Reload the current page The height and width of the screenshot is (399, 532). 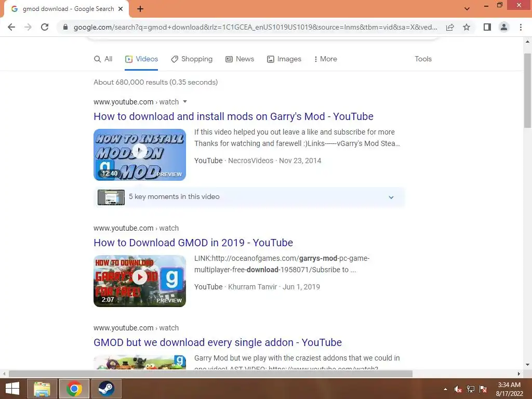(x=45, y=27)
